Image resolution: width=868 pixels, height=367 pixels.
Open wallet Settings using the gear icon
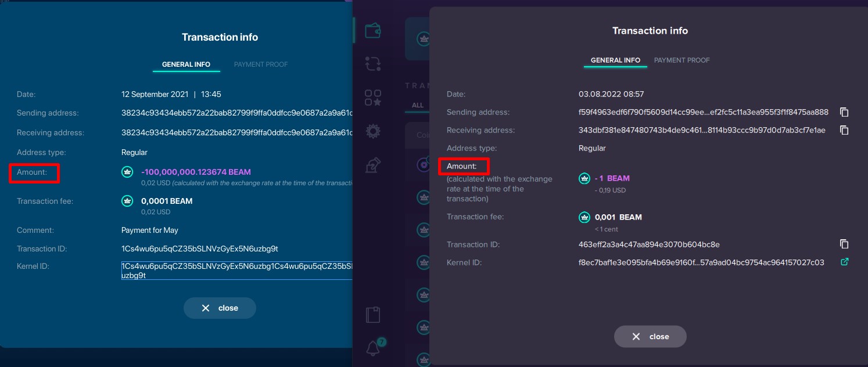[x=373, y=131]
